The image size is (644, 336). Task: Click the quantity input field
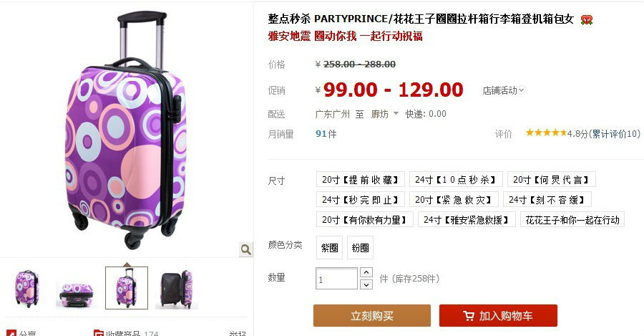(337, 279)
